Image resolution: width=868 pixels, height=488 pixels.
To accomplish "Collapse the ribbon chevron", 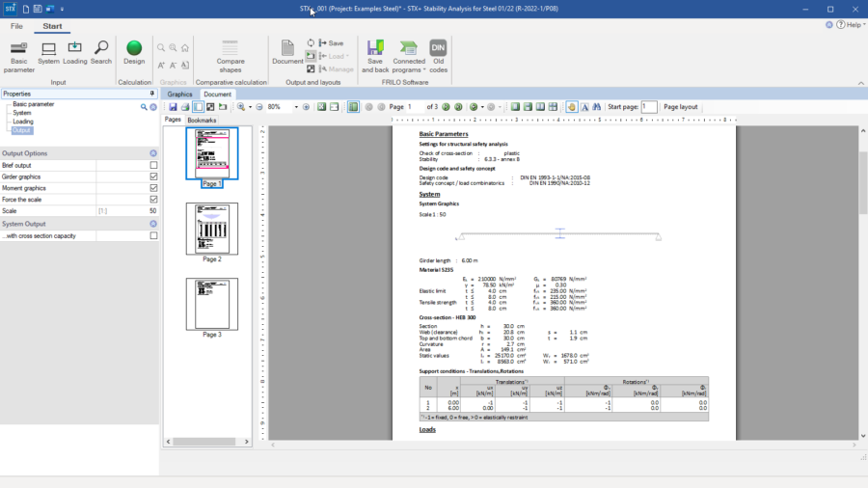I will click(861, 83).
